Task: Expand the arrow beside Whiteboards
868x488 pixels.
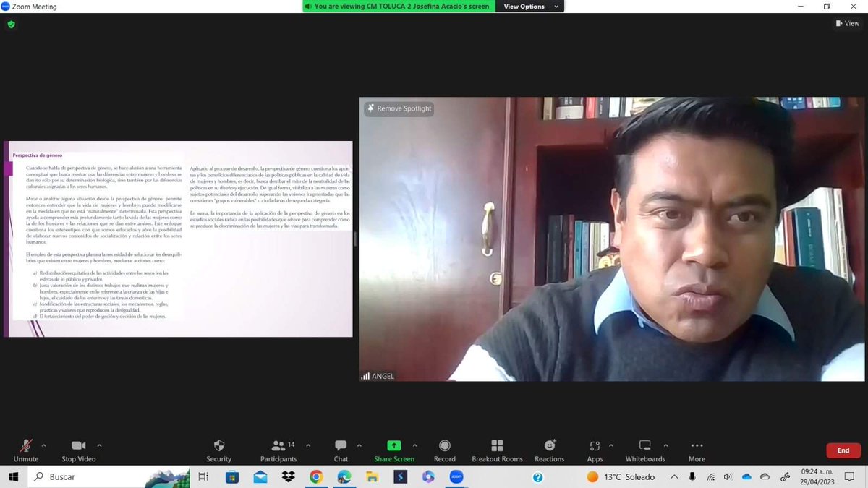Action: coord(665,445)
